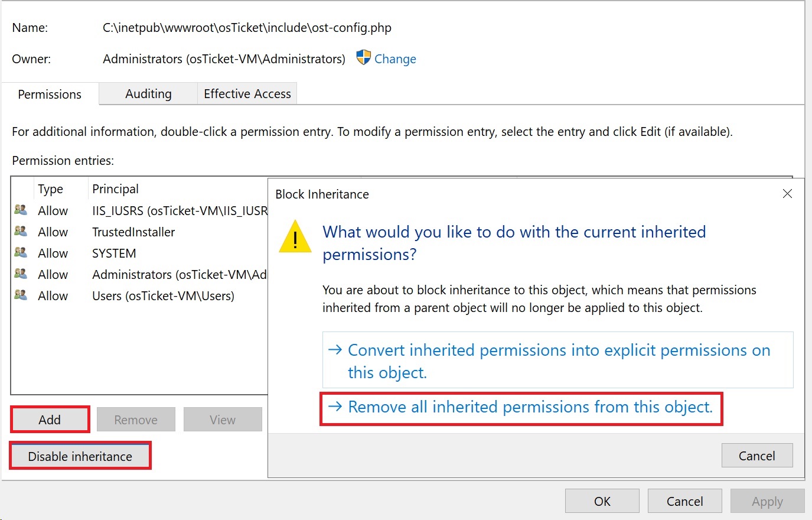The width and height of the screenshot is (812, 520).
Task: Cancel the Block Inheritance dialog
Action: click(x=757, y=456)
